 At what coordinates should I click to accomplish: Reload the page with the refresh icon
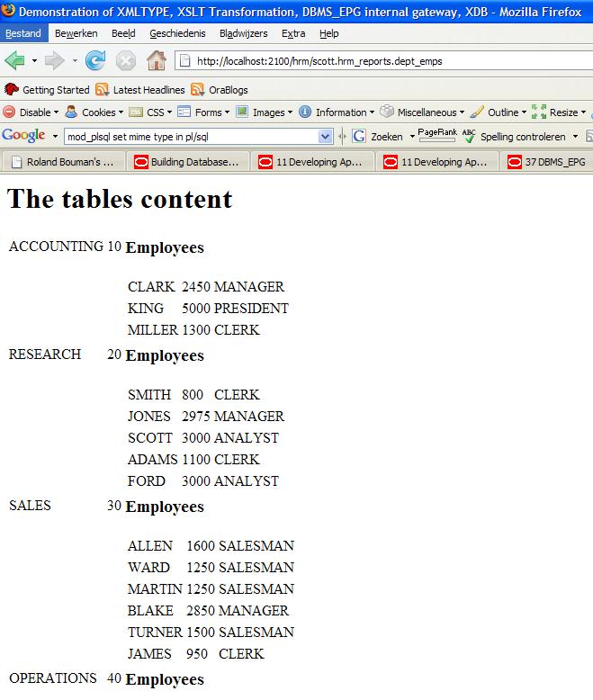[x=95, y=60]
